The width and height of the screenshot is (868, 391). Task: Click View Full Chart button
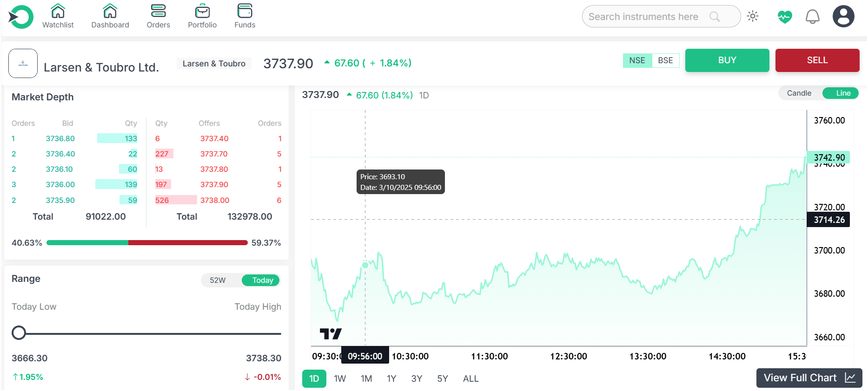(x=809, y=378)
